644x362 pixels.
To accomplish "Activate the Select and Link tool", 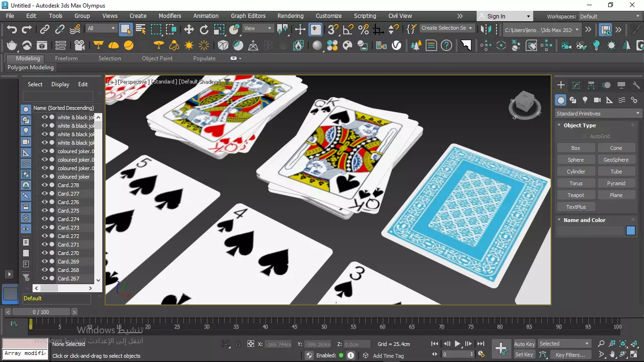I will click(x=44, y=30).
